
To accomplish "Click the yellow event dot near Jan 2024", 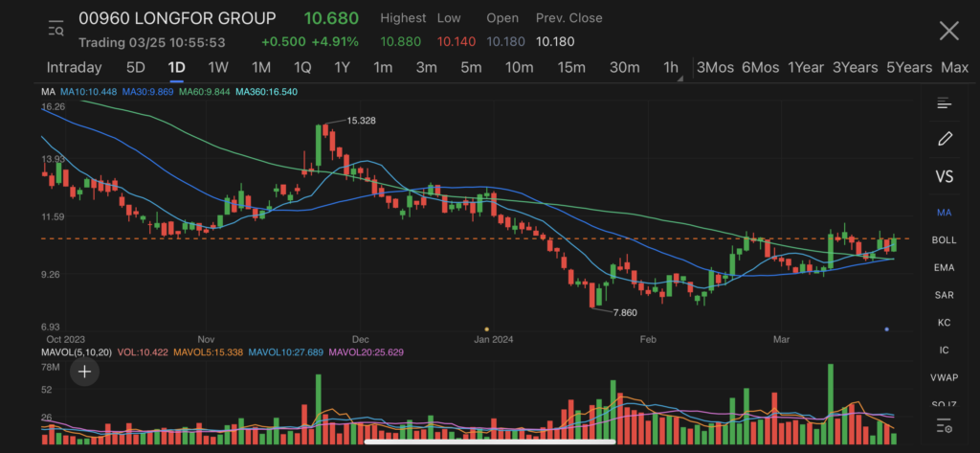I will coord(487,329).
